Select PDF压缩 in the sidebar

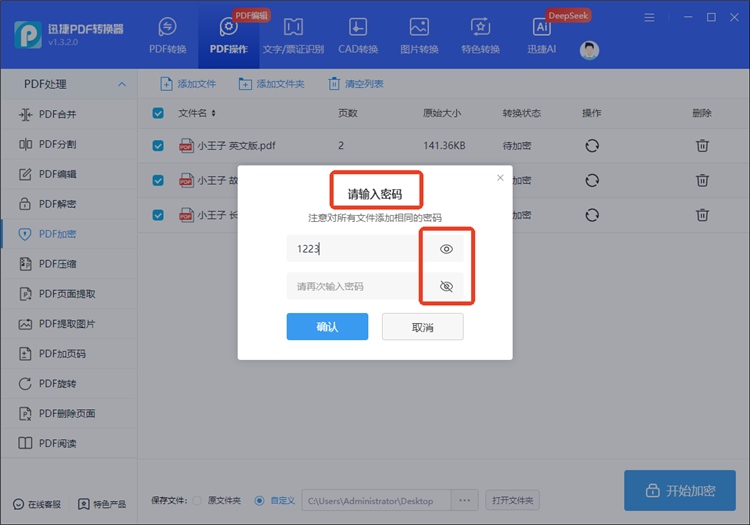69,264
